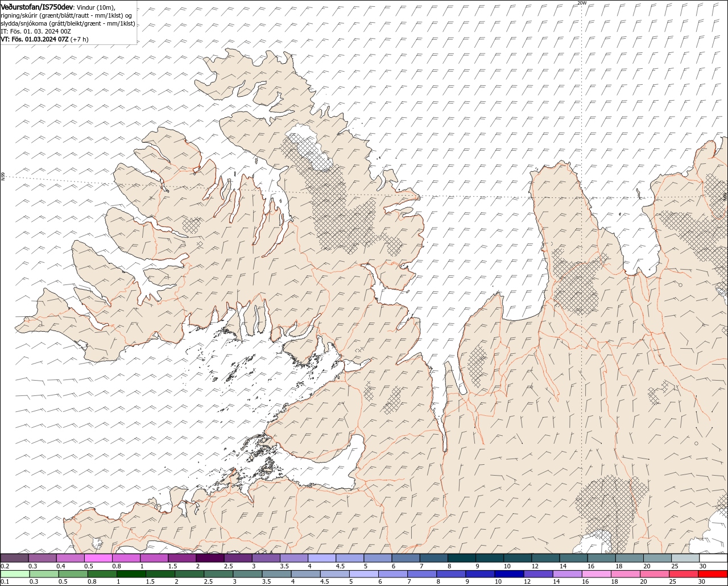Image resolution: width=728 pixels, height=586 pixels.
Task: Select the rain swatch between 25 and 30
Action: pyautogui.click(x=684, y=574)
